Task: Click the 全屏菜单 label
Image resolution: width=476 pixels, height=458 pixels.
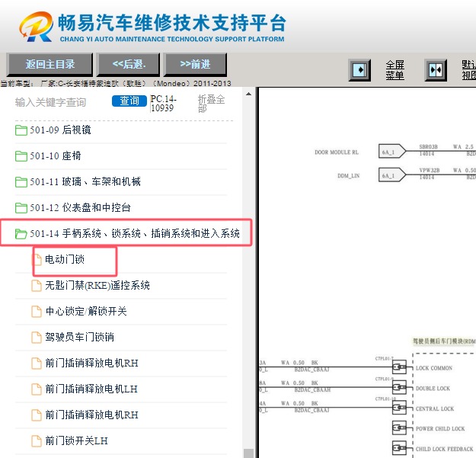Action: click(x=395, y=70)
